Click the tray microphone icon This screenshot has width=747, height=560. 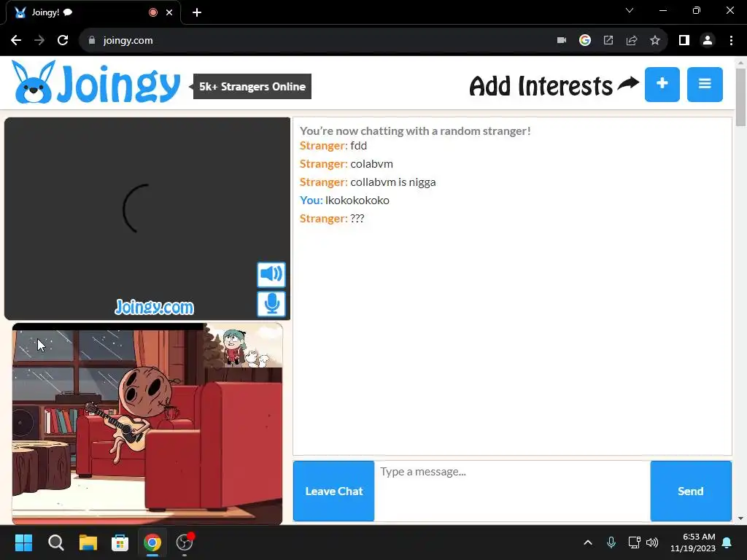[x=611, y=542]
